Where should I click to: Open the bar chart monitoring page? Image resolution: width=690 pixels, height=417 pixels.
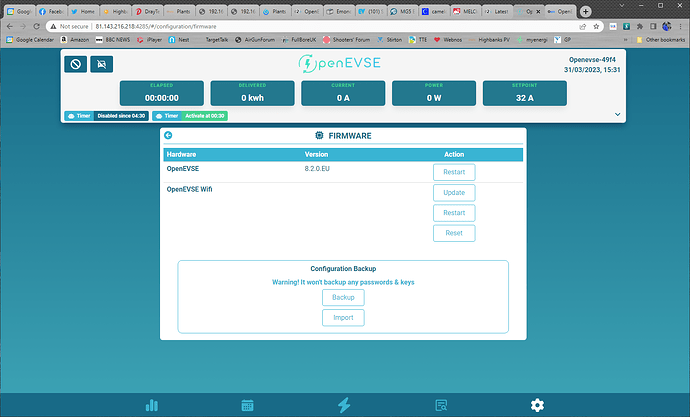(x=152, y=405)
